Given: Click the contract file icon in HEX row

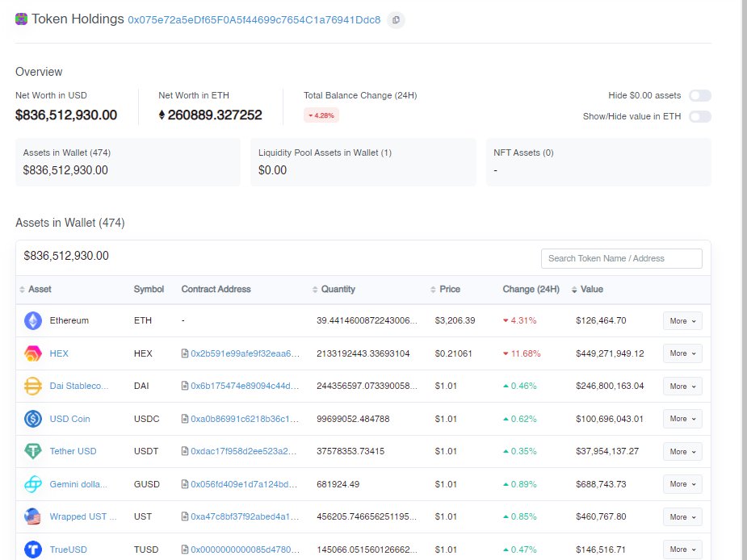Looking at the screenshot, I should [x=185, y=353].
